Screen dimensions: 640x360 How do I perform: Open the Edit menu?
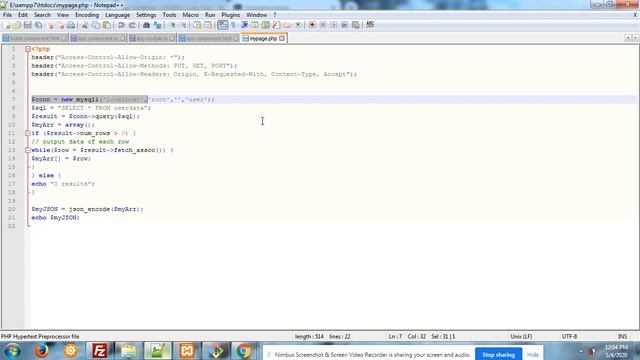point(23,15)
